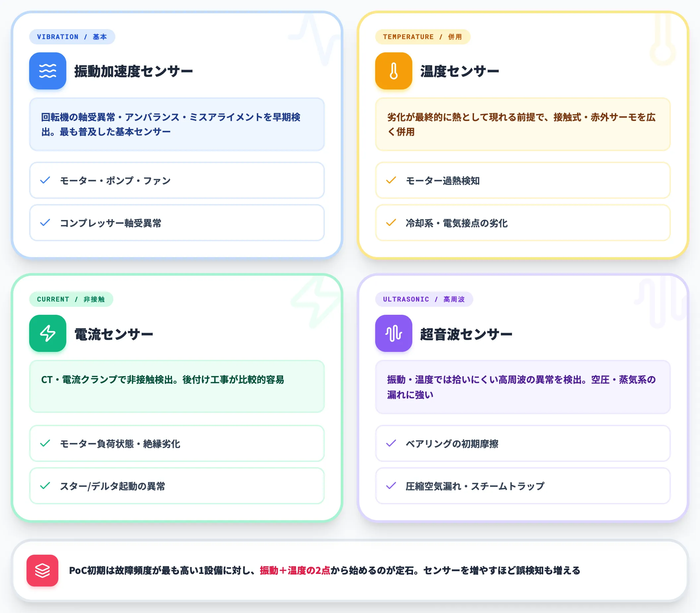Viewport: 700px width, 613px height.
Task: Click the モーター負荷状態・絶縁劣化 list text
Action: [120, 444]
